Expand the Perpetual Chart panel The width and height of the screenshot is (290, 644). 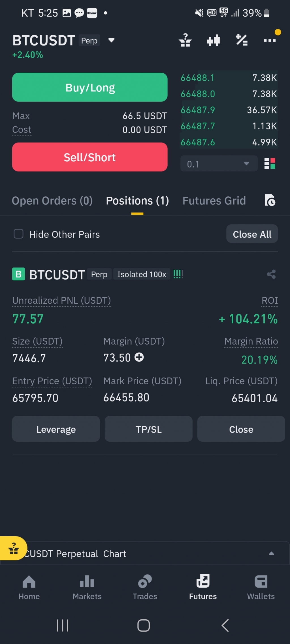click(271, 553)
